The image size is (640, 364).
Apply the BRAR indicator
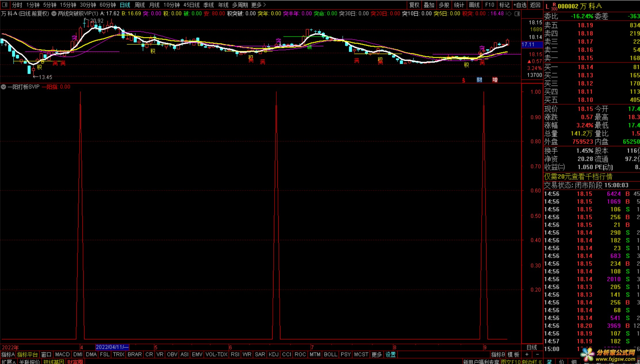point(135,355)
